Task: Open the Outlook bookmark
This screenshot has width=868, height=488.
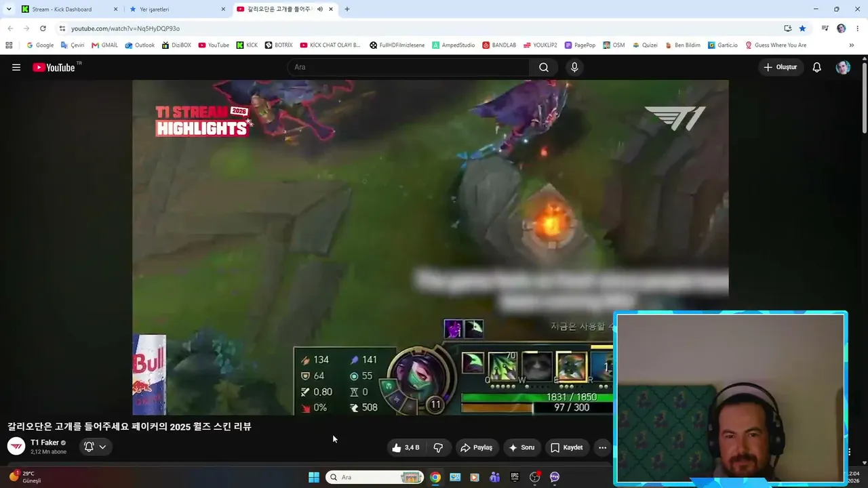Action: click(140, 45)
